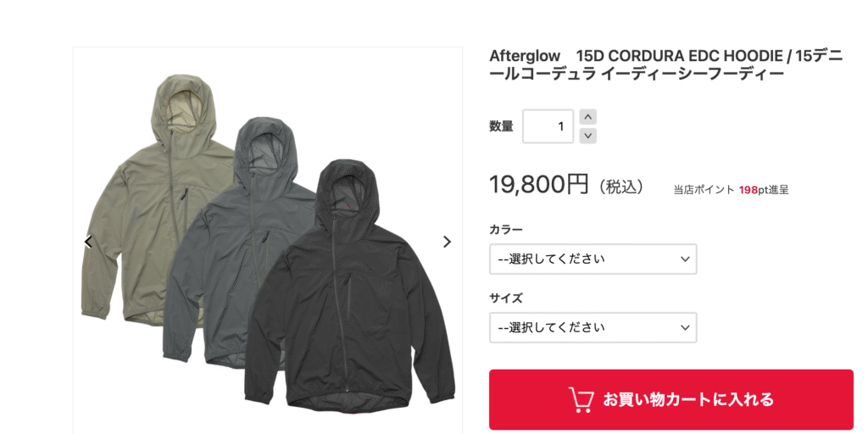Click the カラー label
The width and height of the screenshot is (868, 434).
pyautogui.click(x=506, y=230)
